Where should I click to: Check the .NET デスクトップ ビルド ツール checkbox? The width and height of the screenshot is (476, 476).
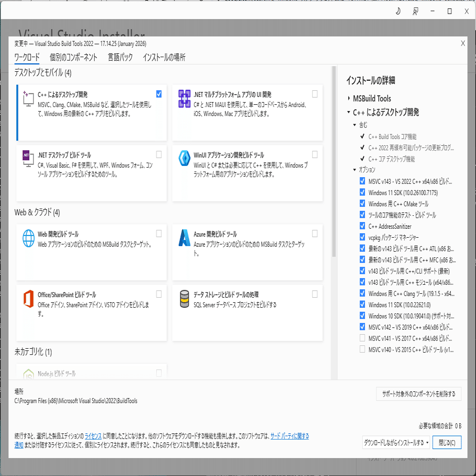[159, 155]
